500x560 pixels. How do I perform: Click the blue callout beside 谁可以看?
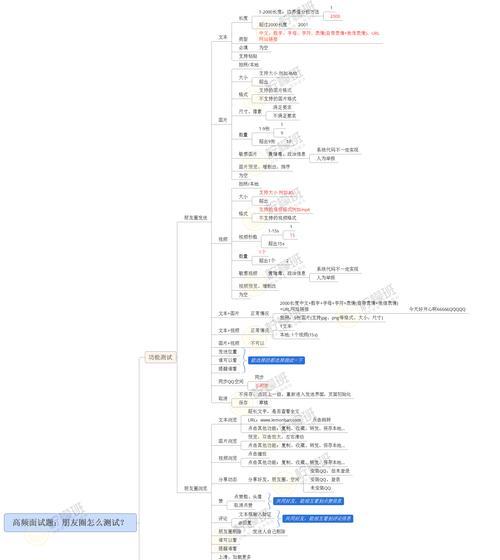[276, 360]
